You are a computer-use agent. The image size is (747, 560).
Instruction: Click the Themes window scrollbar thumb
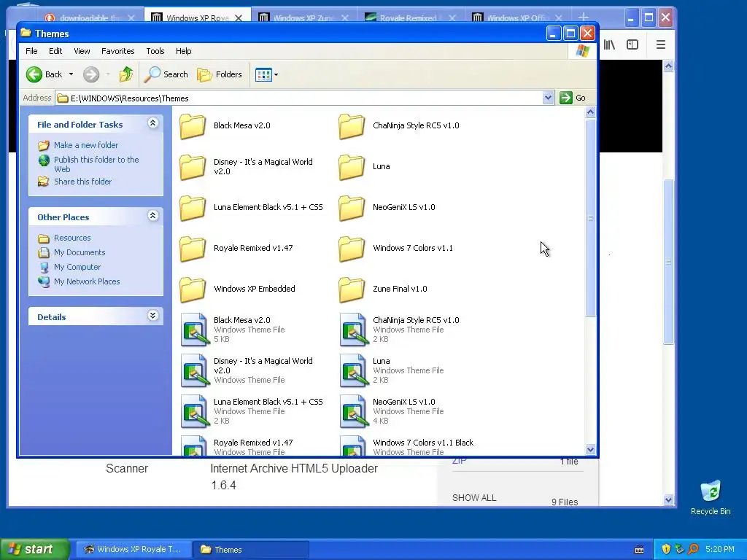(590, 217)
